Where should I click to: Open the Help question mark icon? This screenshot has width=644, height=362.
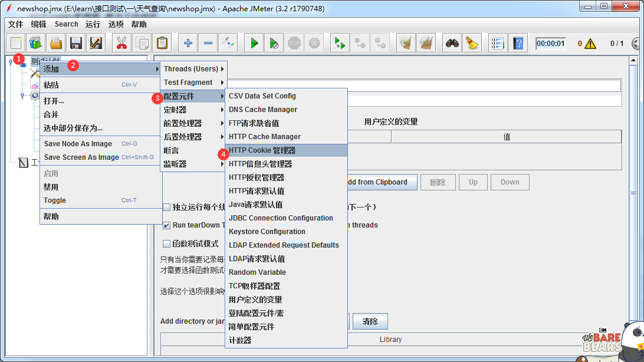pyautogui.click(x=518, y=43)
